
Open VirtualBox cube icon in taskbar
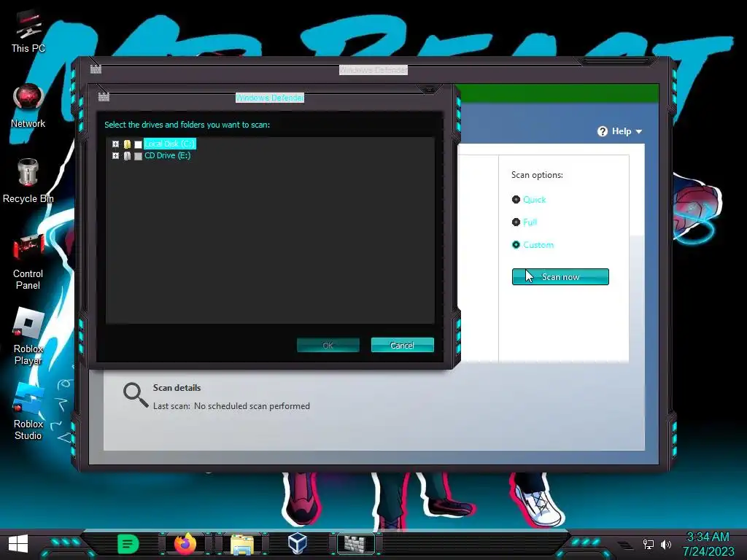point(298,543)
